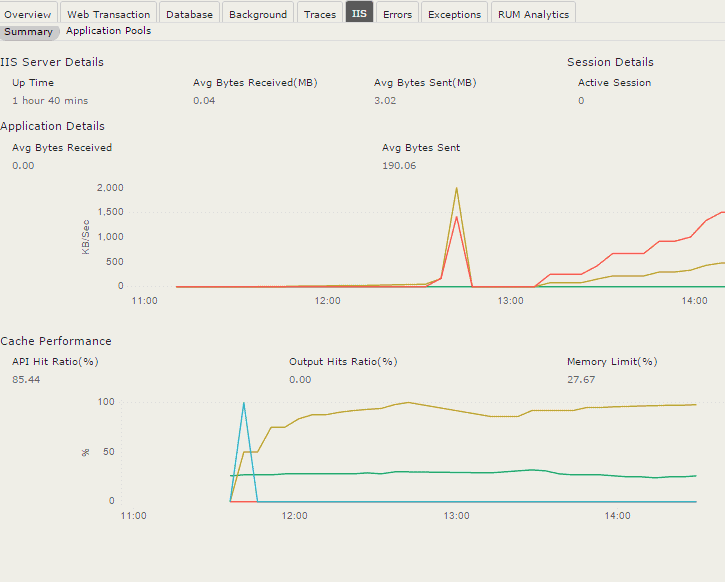Click the Up Time value text
Image resolution: width=725 pixels, height=582 pixels.
(50, 101)
